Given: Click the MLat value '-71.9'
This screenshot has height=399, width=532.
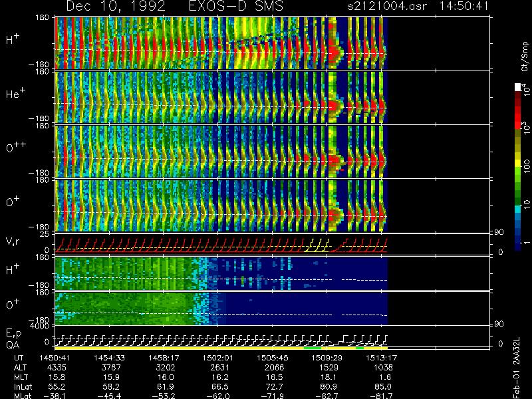Looking at the screenshot, I should [x=272, y=396].
